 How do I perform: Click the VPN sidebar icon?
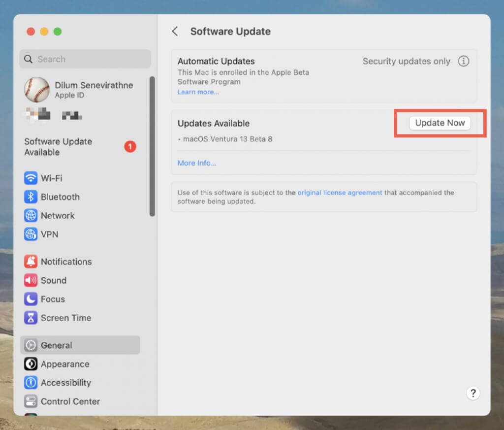click(x=31, y=234)
